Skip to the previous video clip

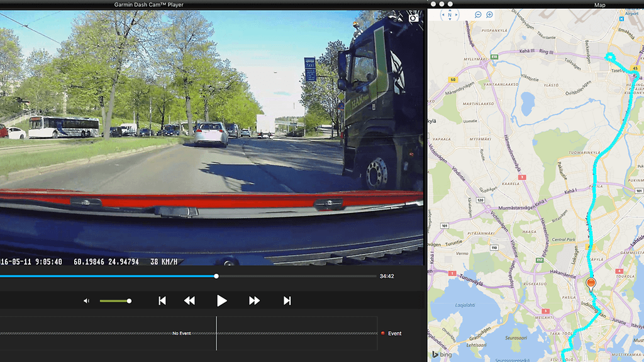pyautogui.click(x=162, y=301)
